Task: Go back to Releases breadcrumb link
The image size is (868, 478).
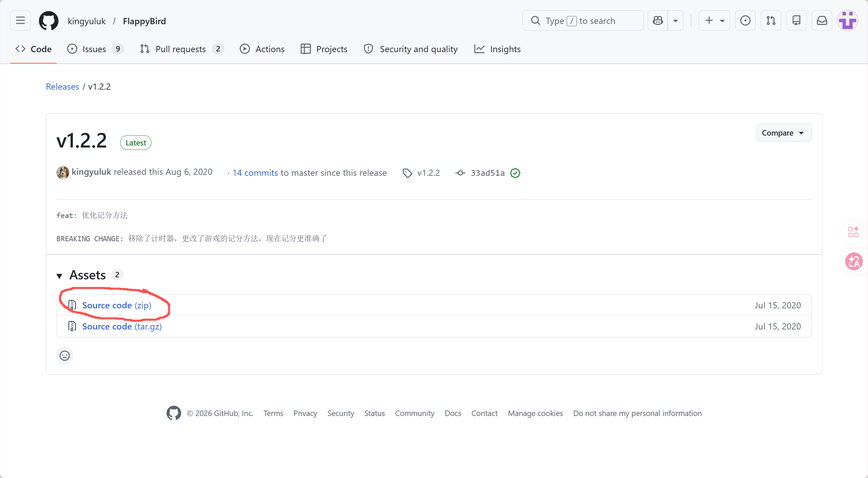Action: [x=62, y=87]
